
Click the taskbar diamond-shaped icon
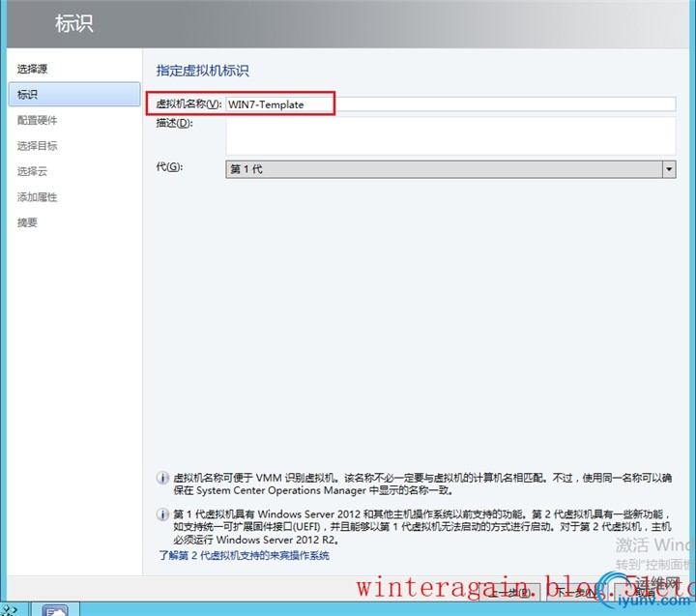tap(9, 610)
